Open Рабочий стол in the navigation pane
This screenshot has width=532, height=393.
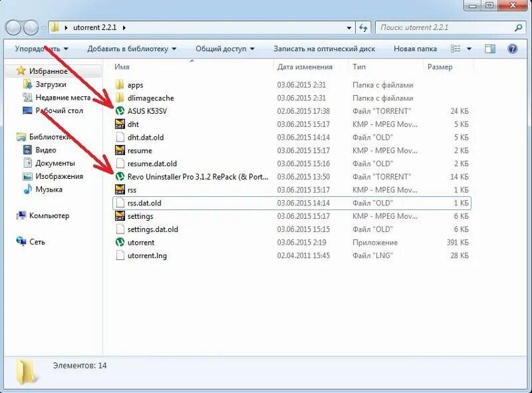(x=59, y=110)
